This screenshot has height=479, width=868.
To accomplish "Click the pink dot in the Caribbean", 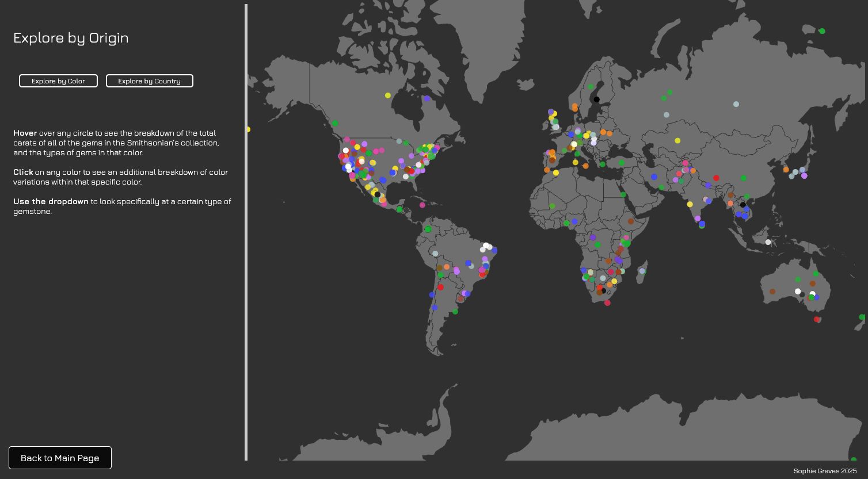I will (x=422, y=205).
